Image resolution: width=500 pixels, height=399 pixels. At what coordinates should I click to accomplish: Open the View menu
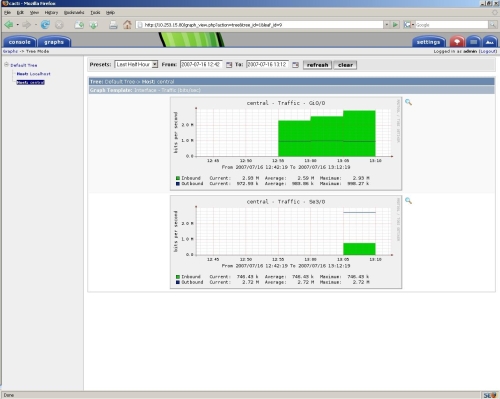coord(34,12)
